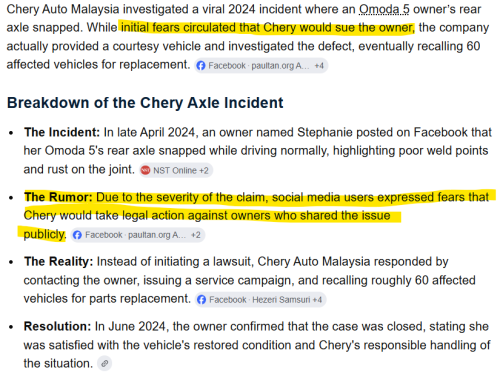Click Facebook icon in the summary paragraph citation
The width and height of the screenshot is (500, 376).
201,66
